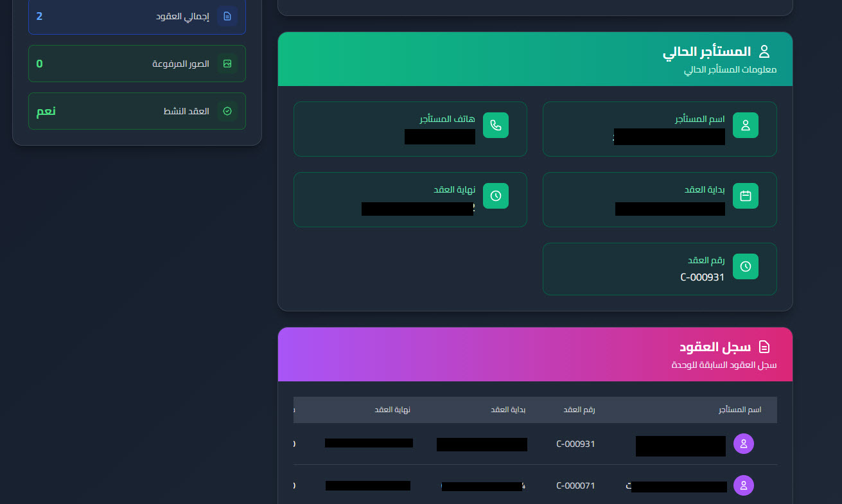
Task: Select the إجمالي العقود stat card value 2
Action: [x=39, y=16]
